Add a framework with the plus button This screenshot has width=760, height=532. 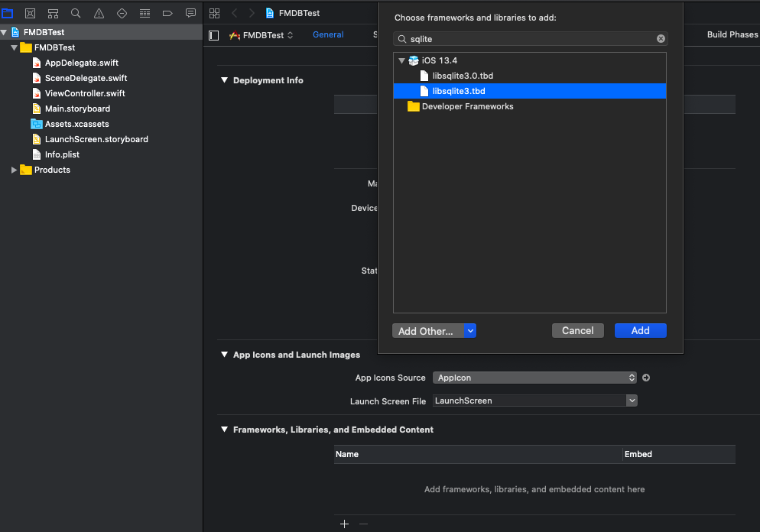point(344,524)
